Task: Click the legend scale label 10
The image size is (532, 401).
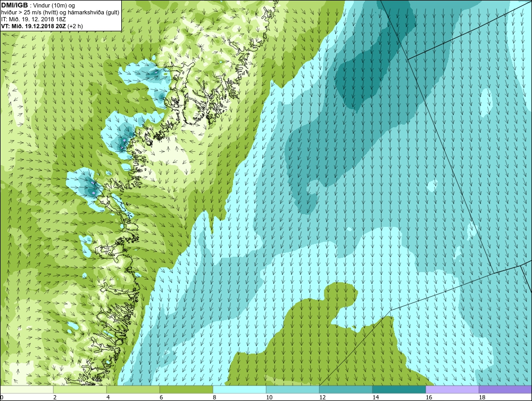Action: [x=269, y=397]
